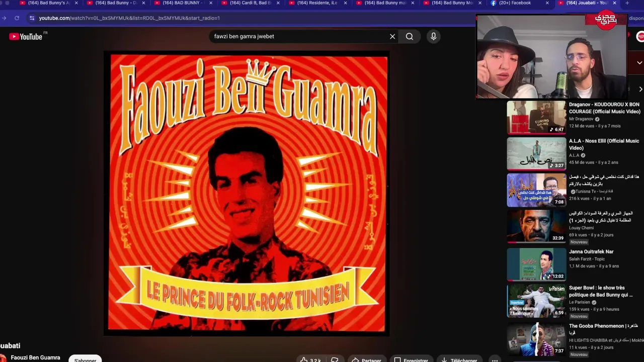The image size is (644, 362).
Task: Open Super Bowl Bad Bunny video title
Action: 601,292
